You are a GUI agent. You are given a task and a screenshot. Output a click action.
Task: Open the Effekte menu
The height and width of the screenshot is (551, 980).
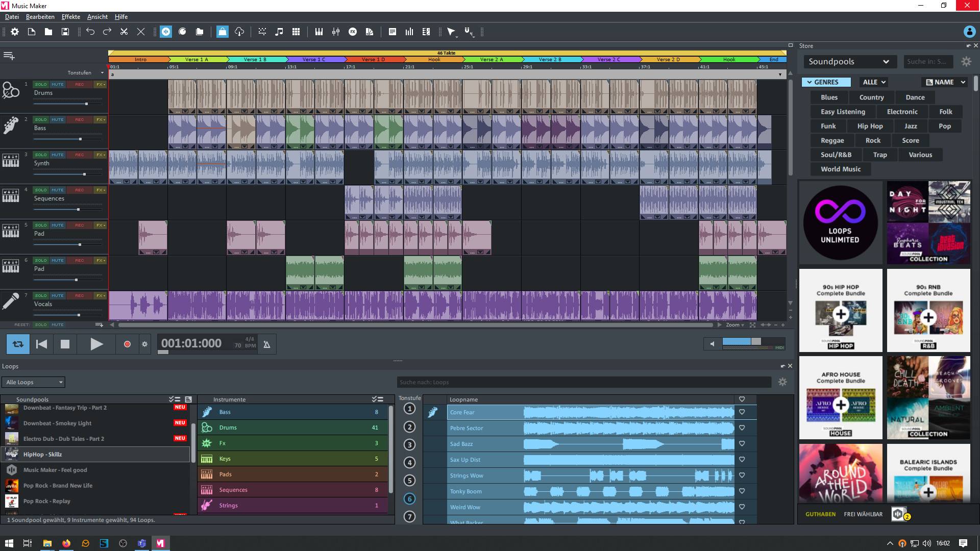tap(70, 16)
